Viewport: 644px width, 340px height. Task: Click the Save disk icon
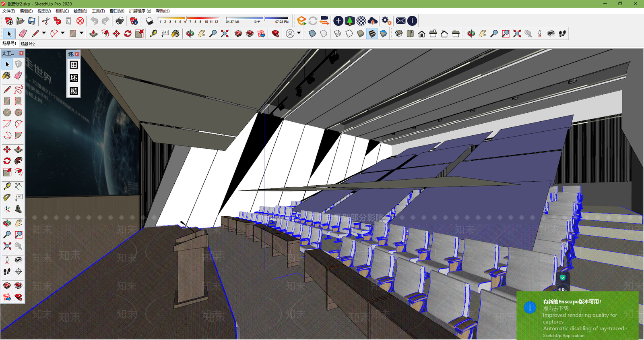[x=31, y=21]
